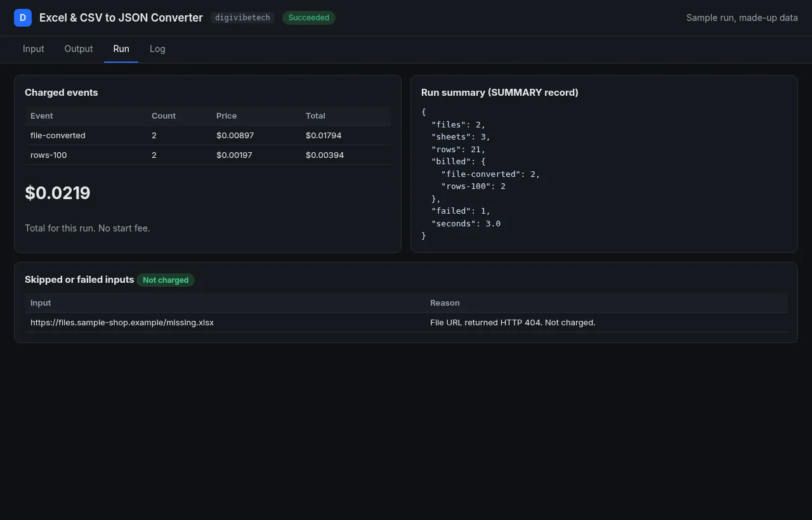Image resolution: width=812 pixels, height=520 pixels.
Task: Click the 'HTTP 404. Not charged.' reason cell
Action: pyautogui.click(x=513, y=323)
